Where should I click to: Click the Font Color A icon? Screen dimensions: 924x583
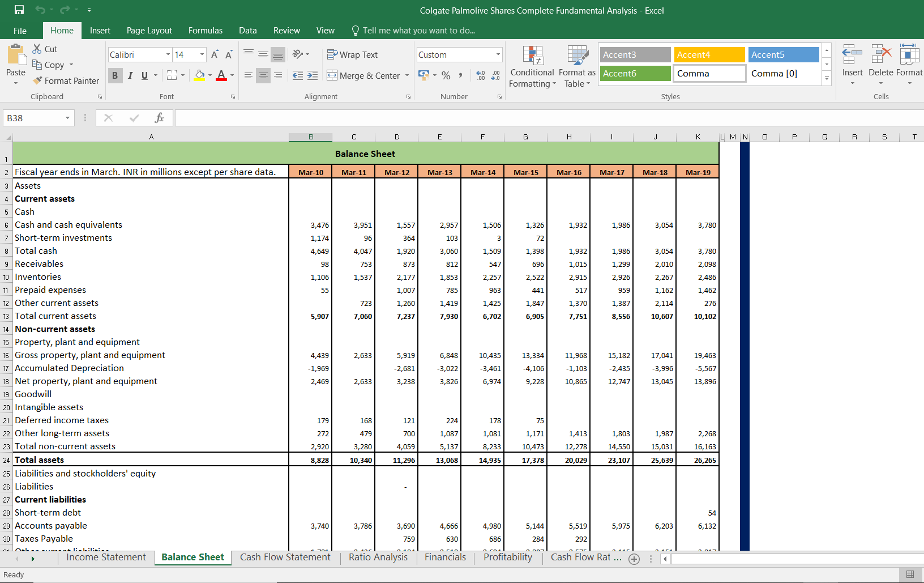[221, 75]
